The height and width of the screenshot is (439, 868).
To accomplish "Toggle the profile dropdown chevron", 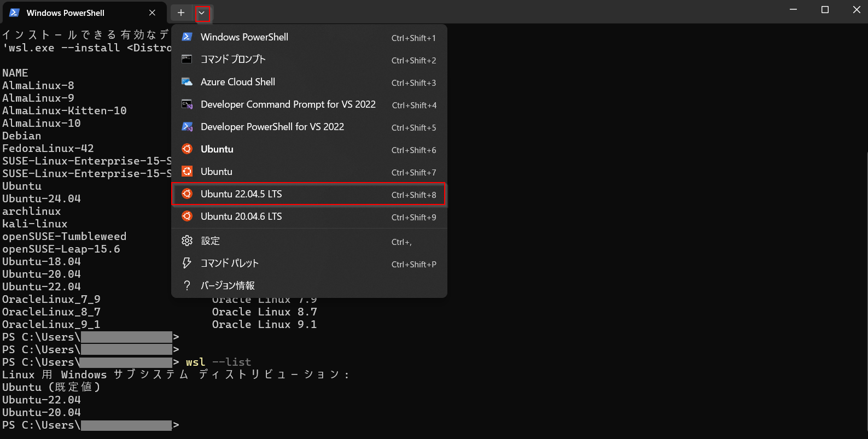I will click(202, 13).
